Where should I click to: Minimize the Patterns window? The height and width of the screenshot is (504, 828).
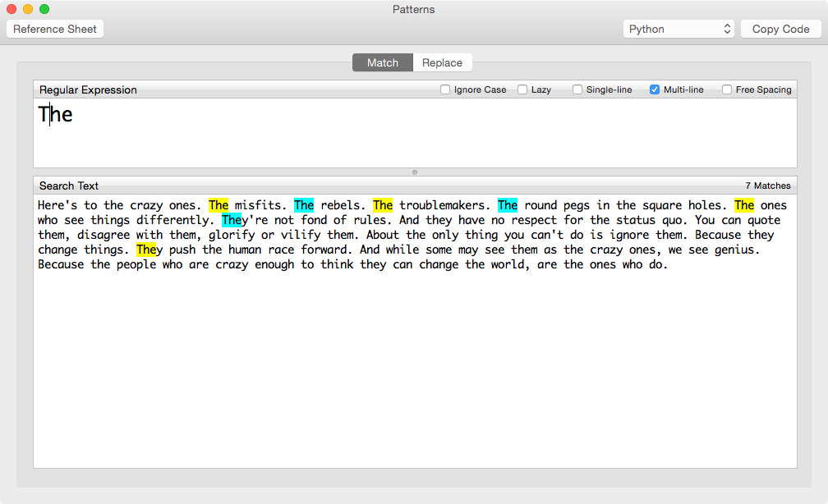28,9
